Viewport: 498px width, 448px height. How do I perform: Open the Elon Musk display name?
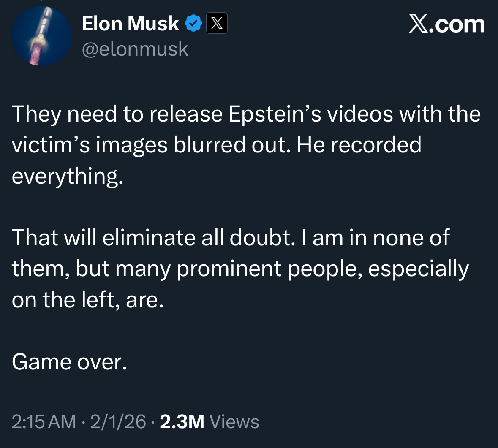130,23
